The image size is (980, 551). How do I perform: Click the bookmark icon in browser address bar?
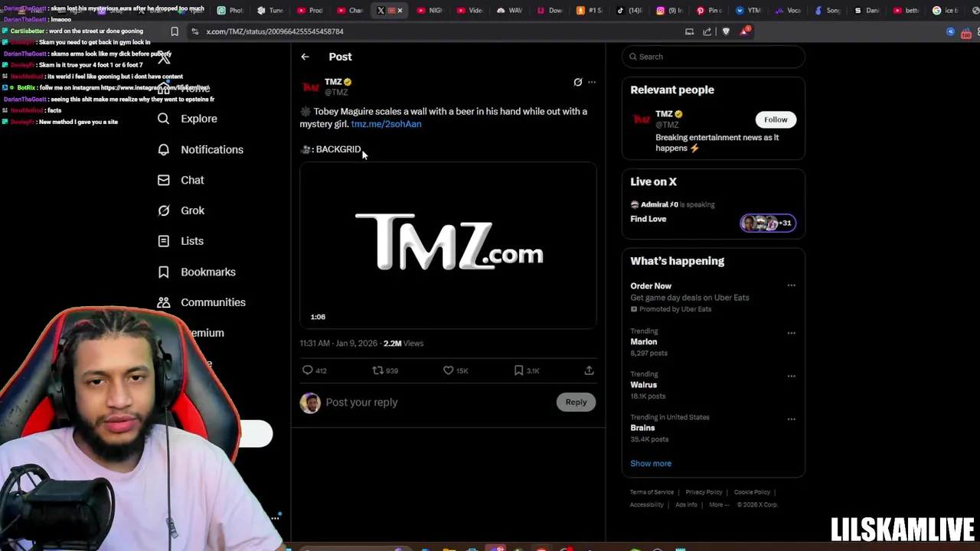(x=175, y=31)
